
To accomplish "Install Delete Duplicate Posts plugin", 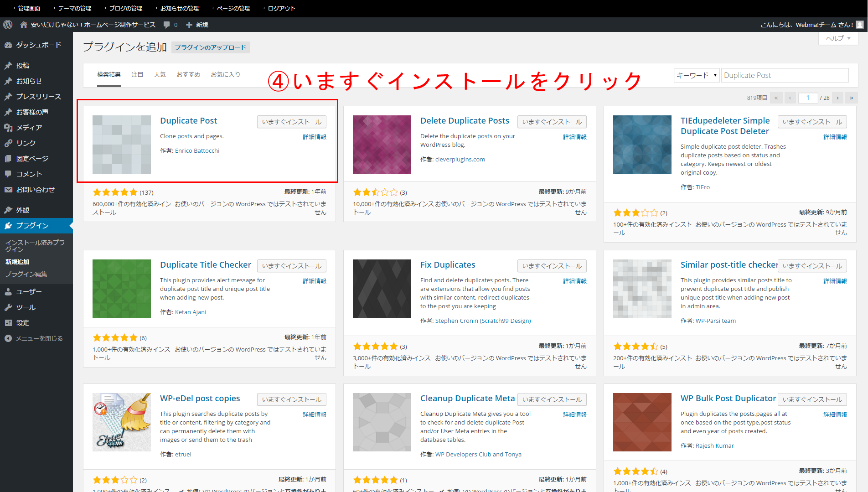I will click(552, 122).
